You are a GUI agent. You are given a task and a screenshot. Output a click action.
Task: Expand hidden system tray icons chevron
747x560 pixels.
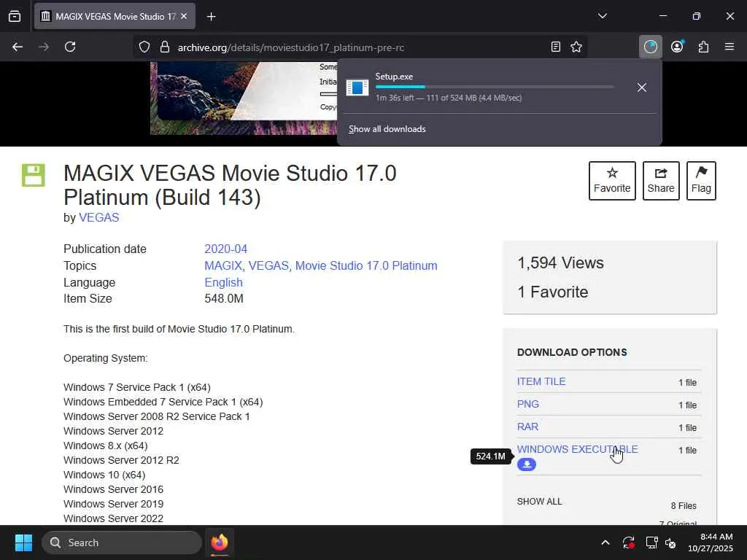(605, 542)
